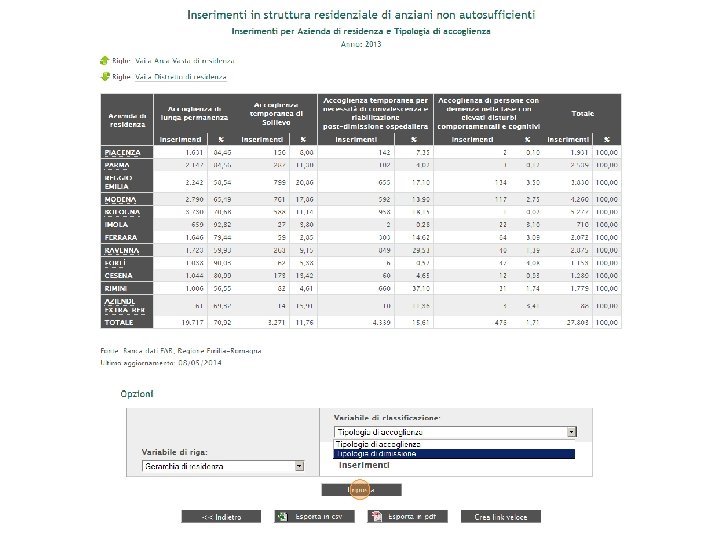Click the Fonte: Banca dati FAR source note
This screenshot has height=540, width=720.
coord(181,351)
